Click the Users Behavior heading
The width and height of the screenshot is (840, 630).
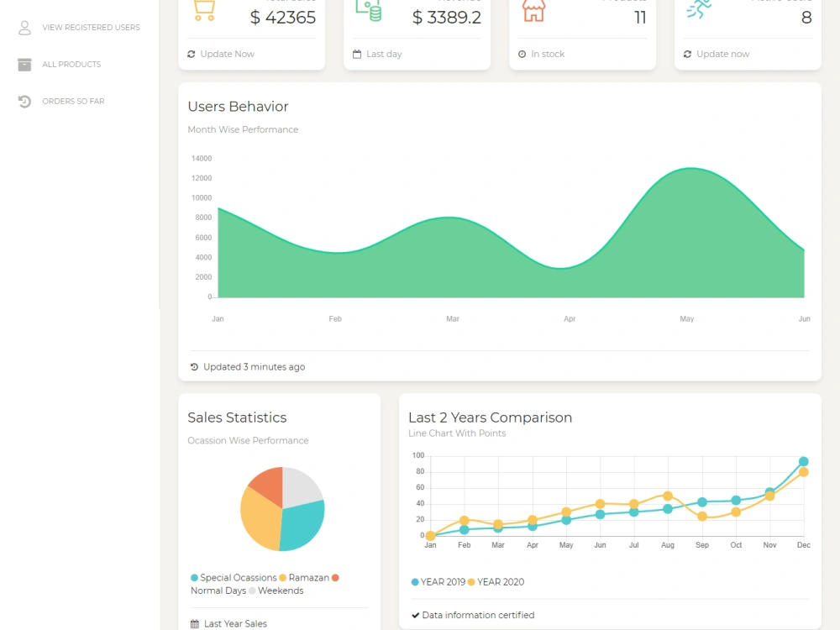(238, 107)
